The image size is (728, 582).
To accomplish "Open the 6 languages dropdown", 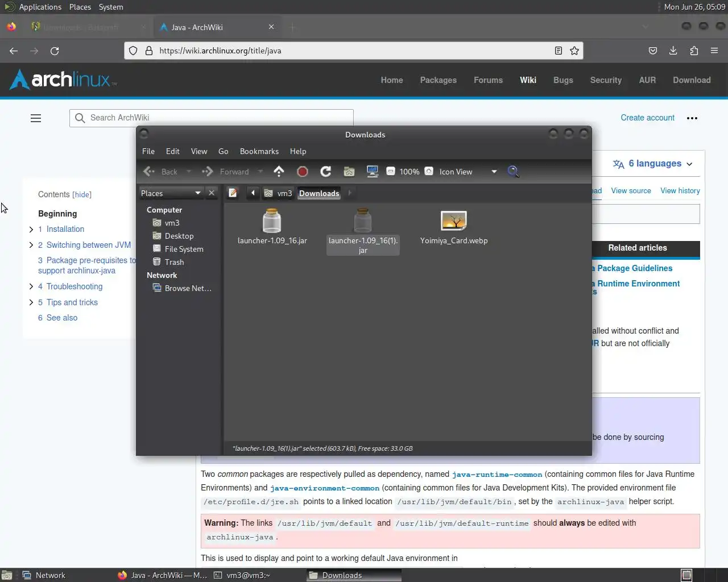I will [653, 164].
